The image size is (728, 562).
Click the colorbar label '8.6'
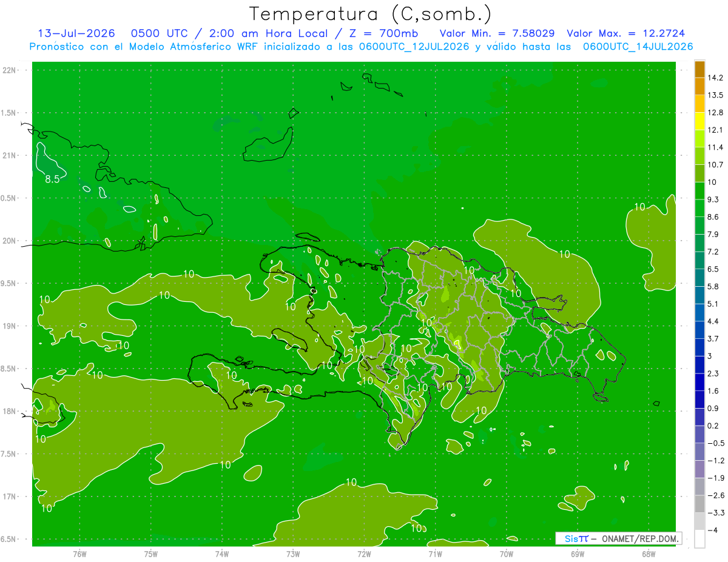pos(714,217)
